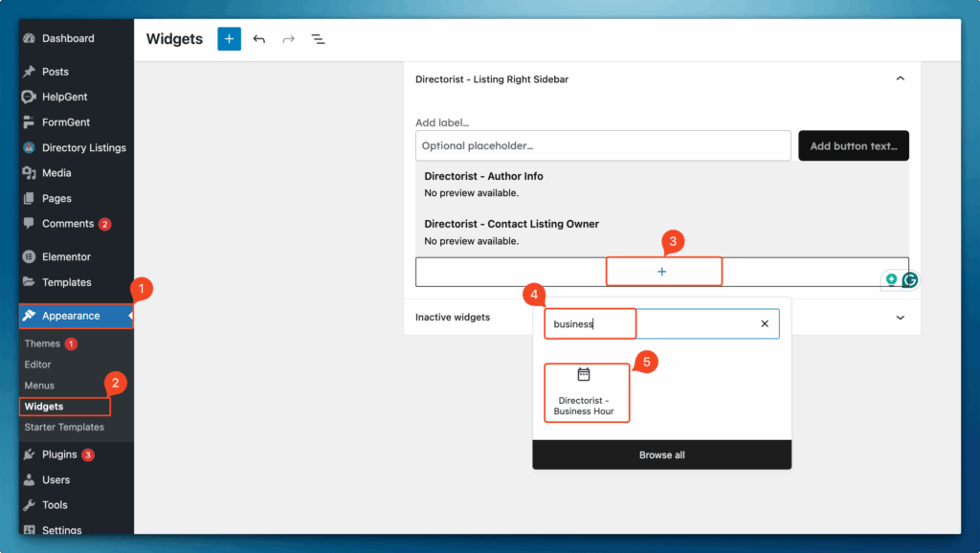Screen dimensions: 980x553
Task: Click the blue block inserter plus button
Action: [229, 39]
